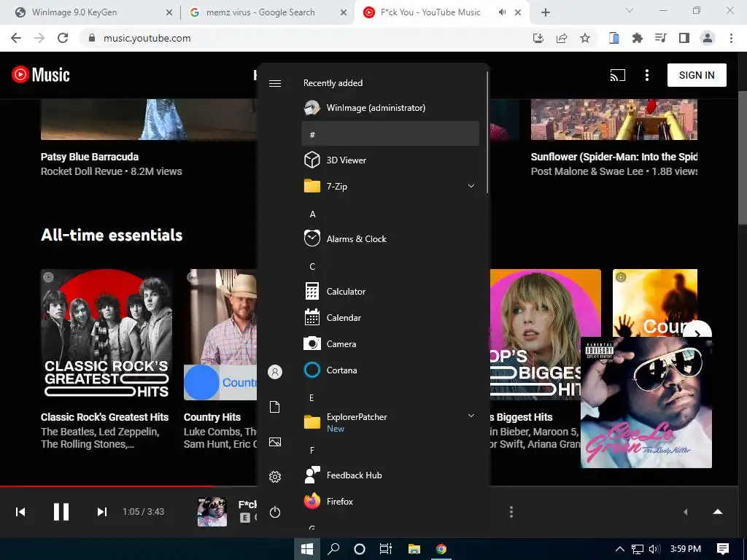Image resolution: width=747 pixels, height=560 pixels.
Task: Open Alarms & Clock app
Action: (390, 238)
